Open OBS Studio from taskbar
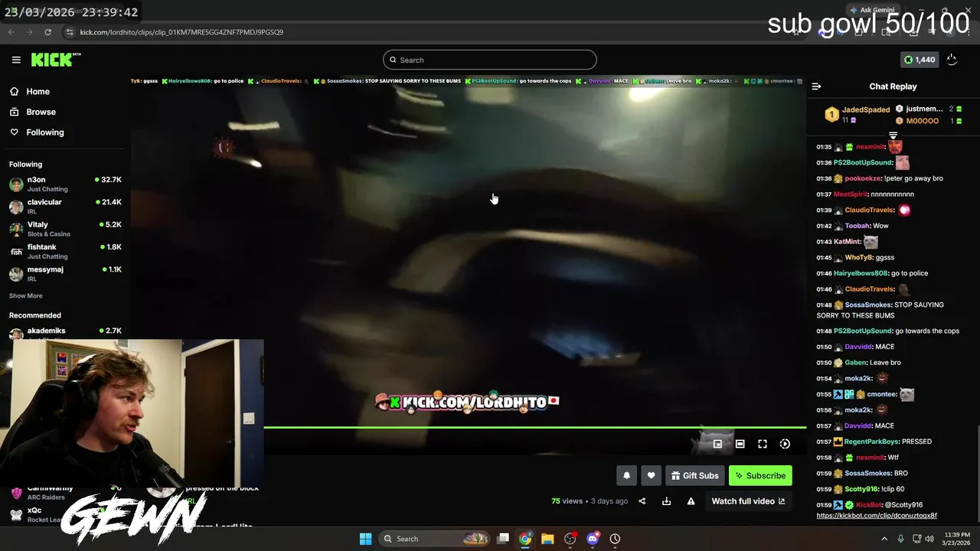Viewport: 980px width, 551px height. click(x=570, y=539)
